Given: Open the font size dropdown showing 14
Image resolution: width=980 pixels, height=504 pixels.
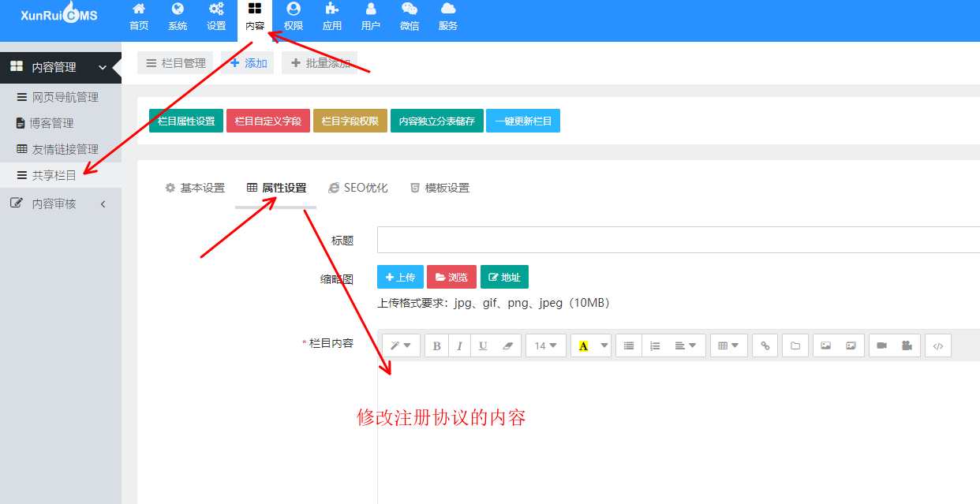Looking at the screenshot, I should pyautogui.click(x=546, y=345).
